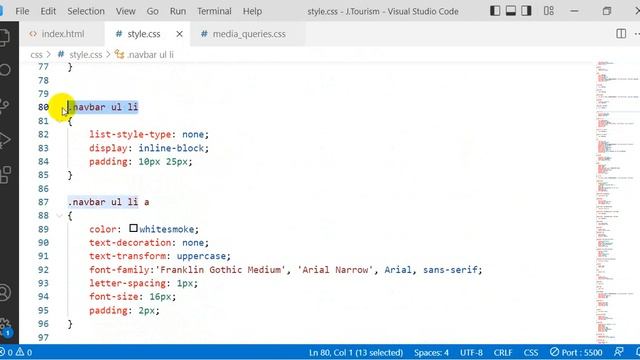Viewport: 640px width, 360px height.
Task: Open Customize Layout icon
Action: pyautogui.click(x=549, y=11)
